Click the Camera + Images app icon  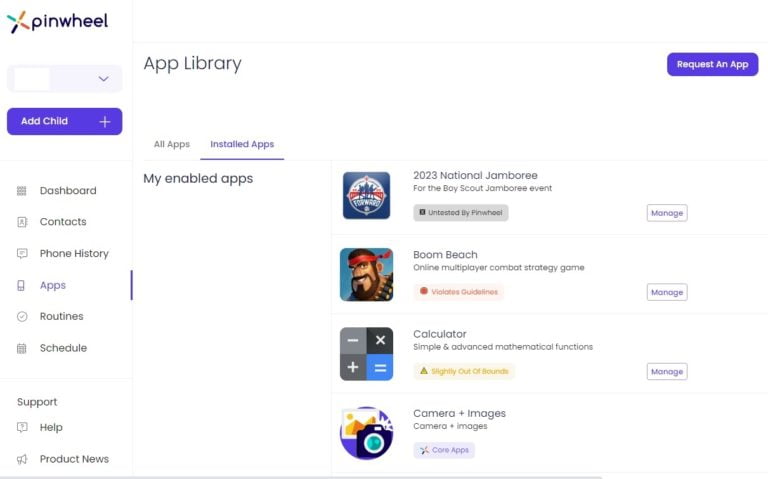(366, 433)
